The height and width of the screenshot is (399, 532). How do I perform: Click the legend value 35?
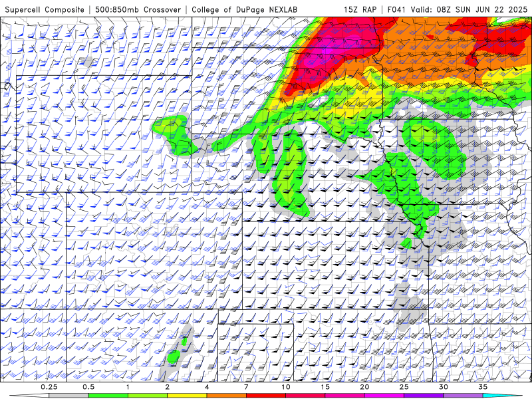click(483, 387)
